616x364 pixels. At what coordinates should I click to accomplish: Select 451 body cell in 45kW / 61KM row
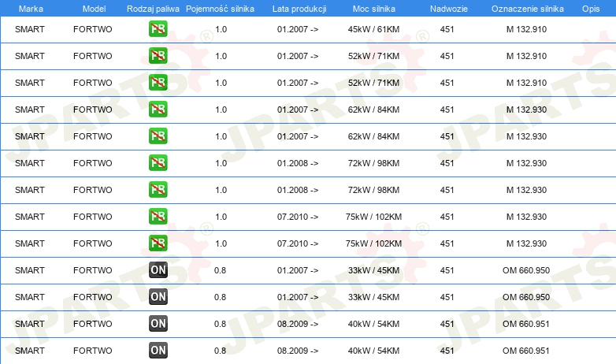447,29
